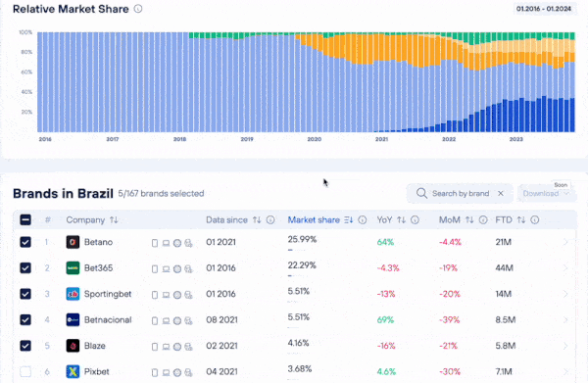Click the Bet365 brand logo

coord(73,268)
